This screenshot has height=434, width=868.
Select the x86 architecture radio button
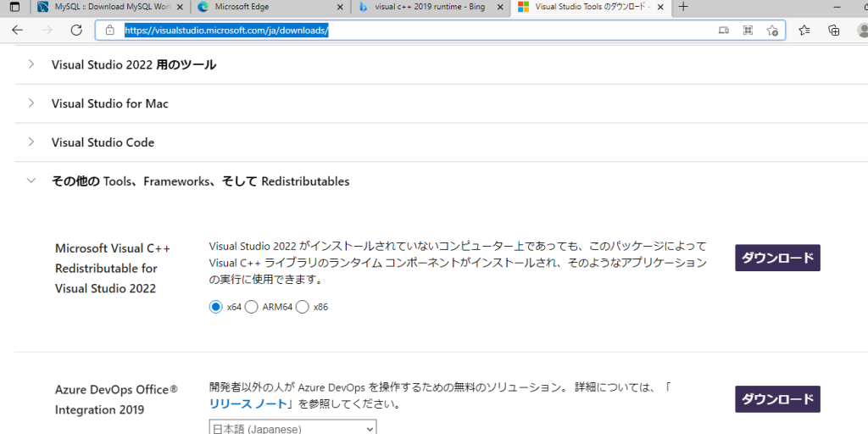click(303, 307)
